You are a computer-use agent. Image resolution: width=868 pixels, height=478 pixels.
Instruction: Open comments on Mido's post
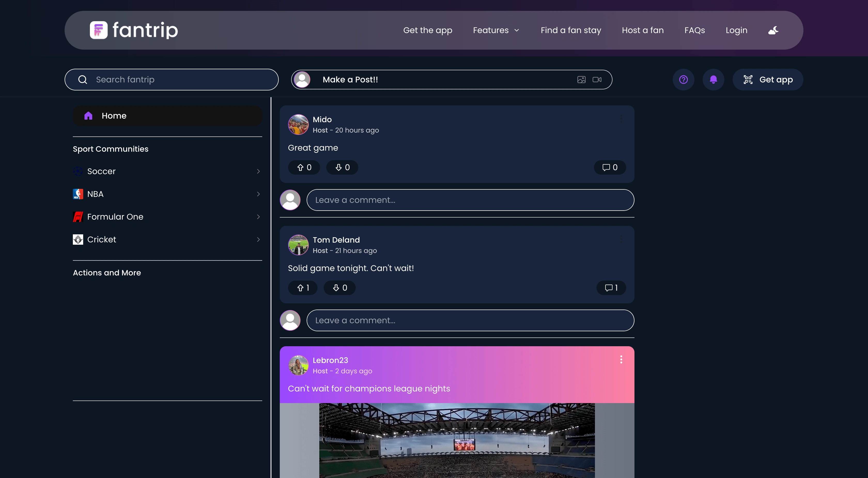tap(610, 167)
